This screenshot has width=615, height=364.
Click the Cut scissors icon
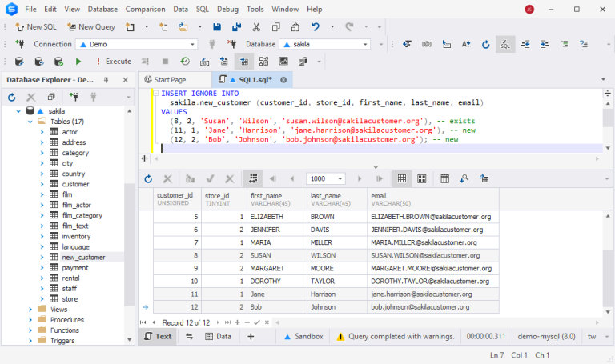pyautogui.click(x=256, y=27)
